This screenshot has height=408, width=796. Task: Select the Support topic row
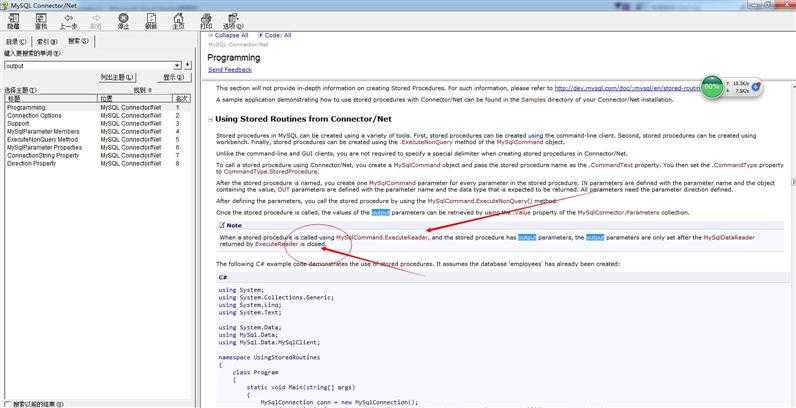pyautogui.click(x=97, y=123)
